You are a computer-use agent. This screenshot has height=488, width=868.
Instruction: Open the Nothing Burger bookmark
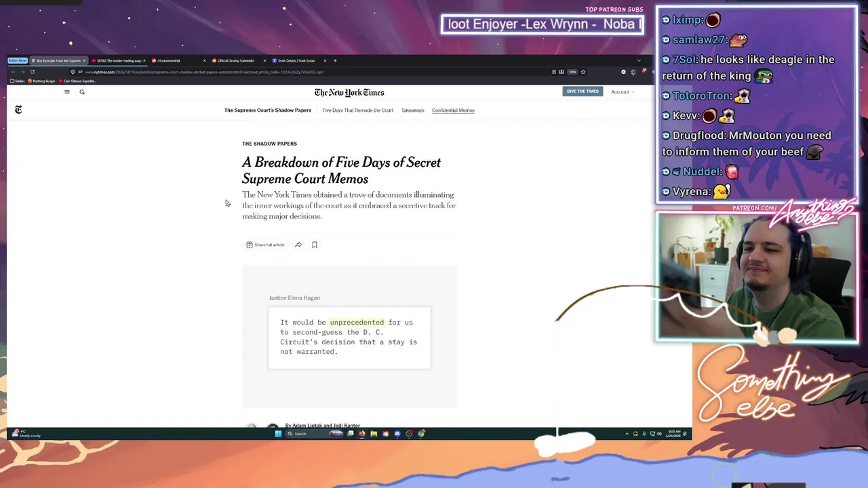coord(42,81)
